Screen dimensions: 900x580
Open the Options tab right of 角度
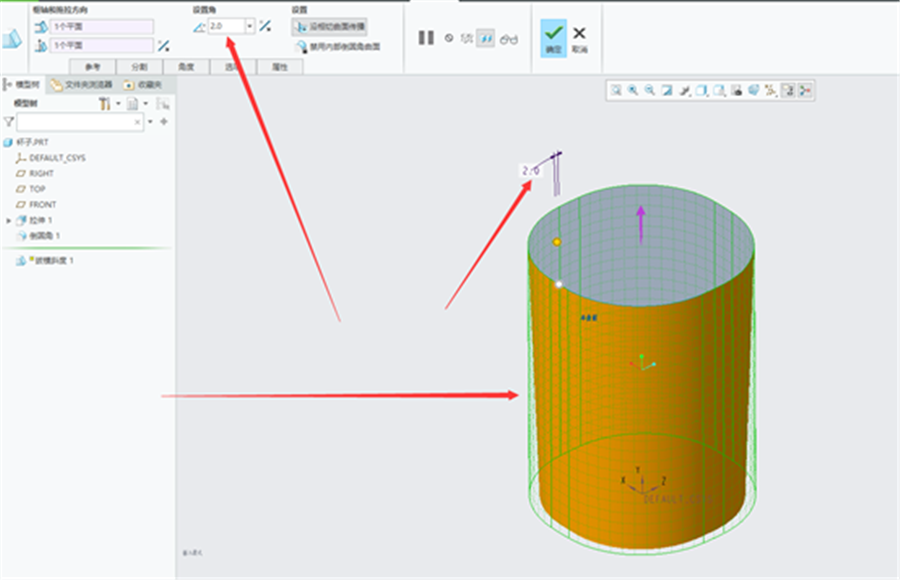coord(232,67)
